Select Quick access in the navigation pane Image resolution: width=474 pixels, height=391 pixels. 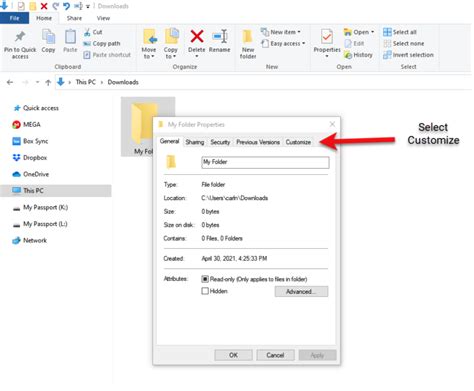pos(36,108)
